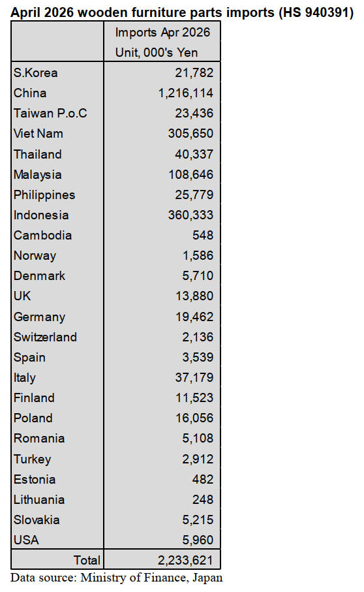The image size is (364, 592).
Task: Click China's import value 1,216,114
Action: [185, 93]
